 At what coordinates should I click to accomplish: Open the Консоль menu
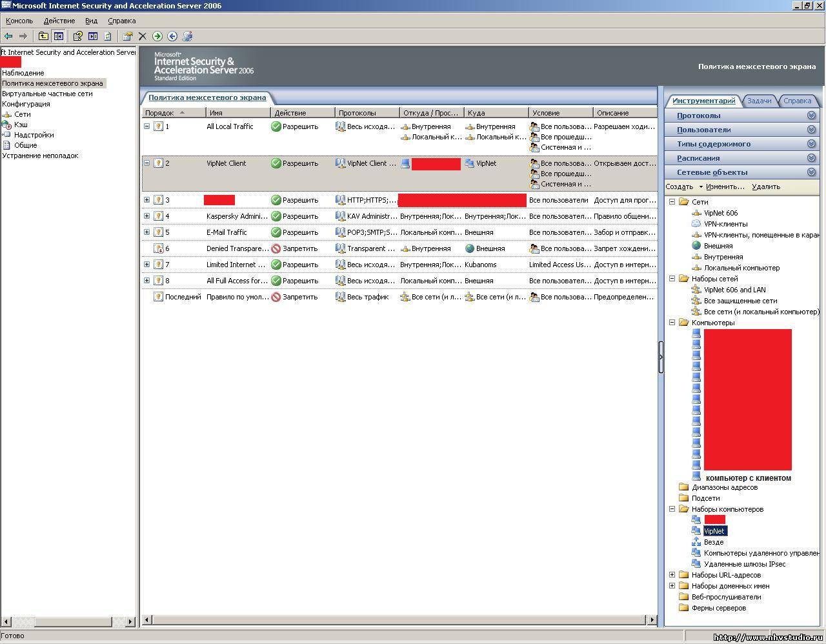19,21
